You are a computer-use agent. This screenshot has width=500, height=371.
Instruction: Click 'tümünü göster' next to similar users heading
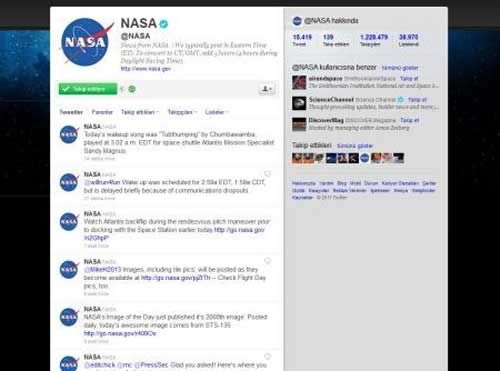point(400,68)
